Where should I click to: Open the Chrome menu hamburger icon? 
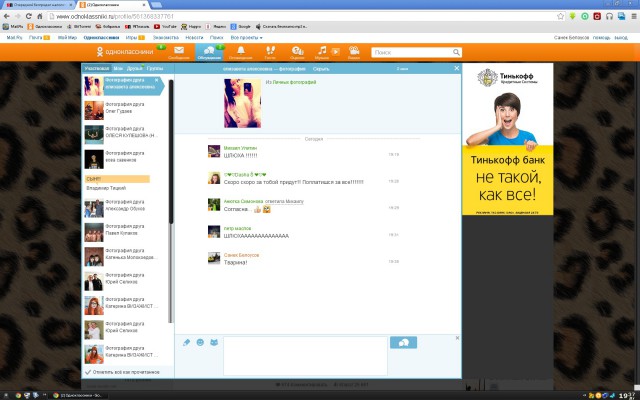[634, 16]
